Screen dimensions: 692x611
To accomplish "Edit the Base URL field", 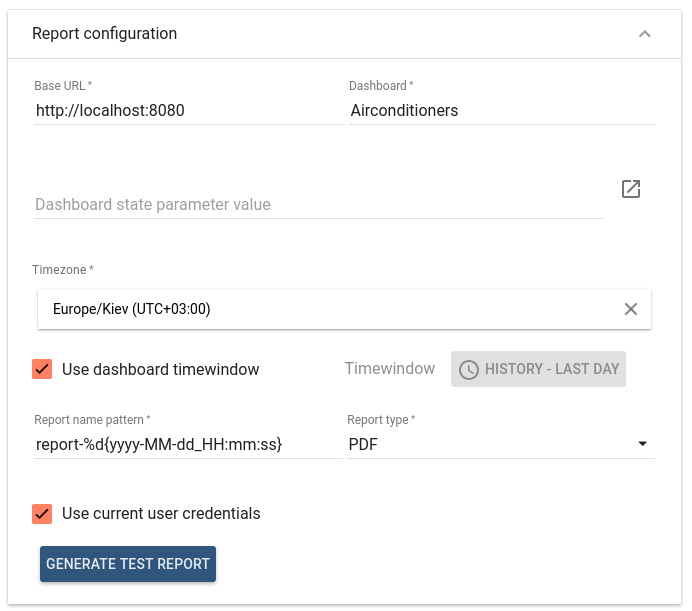I will 189,110.
